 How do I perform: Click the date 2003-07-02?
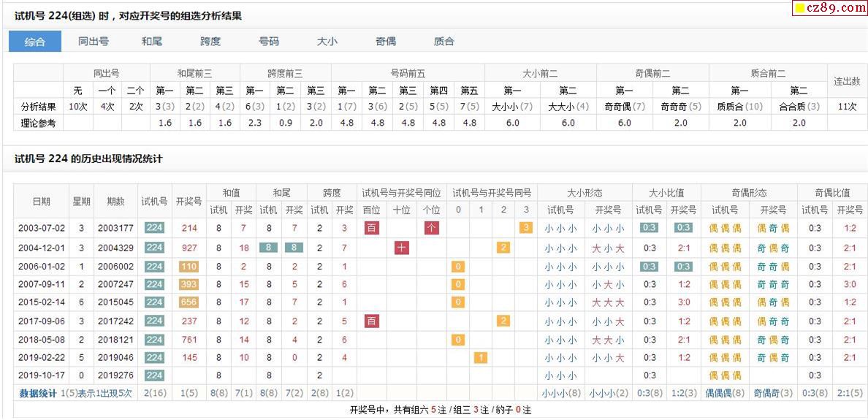pos(42,228)
